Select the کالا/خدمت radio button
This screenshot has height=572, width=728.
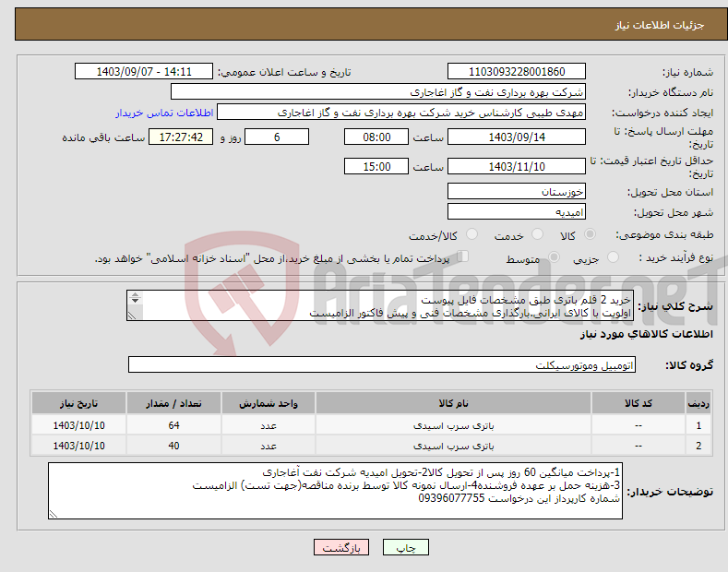471,234
